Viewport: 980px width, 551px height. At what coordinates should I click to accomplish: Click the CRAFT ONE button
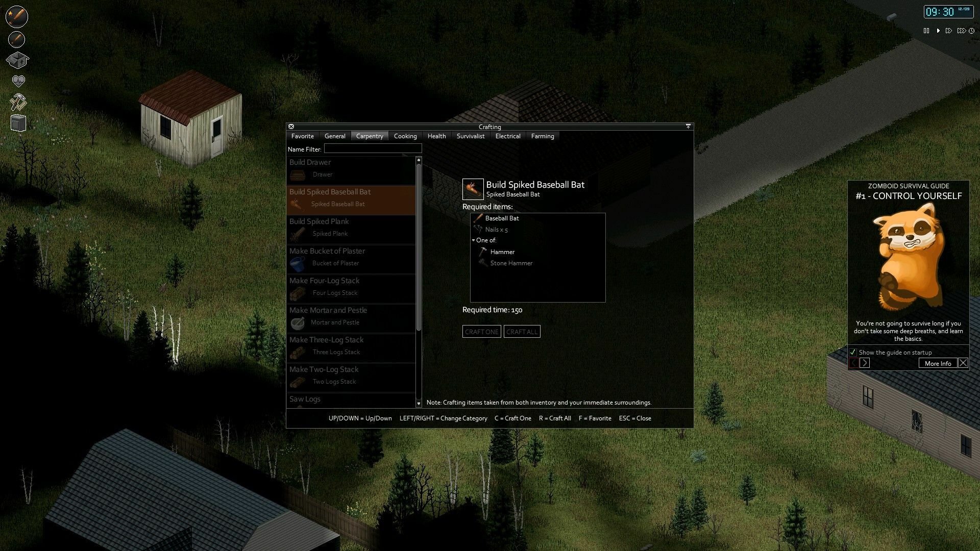[482, 331]
